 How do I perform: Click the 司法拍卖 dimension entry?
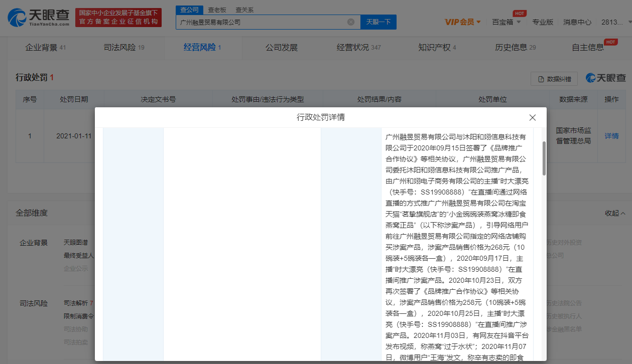pos(76,342)
